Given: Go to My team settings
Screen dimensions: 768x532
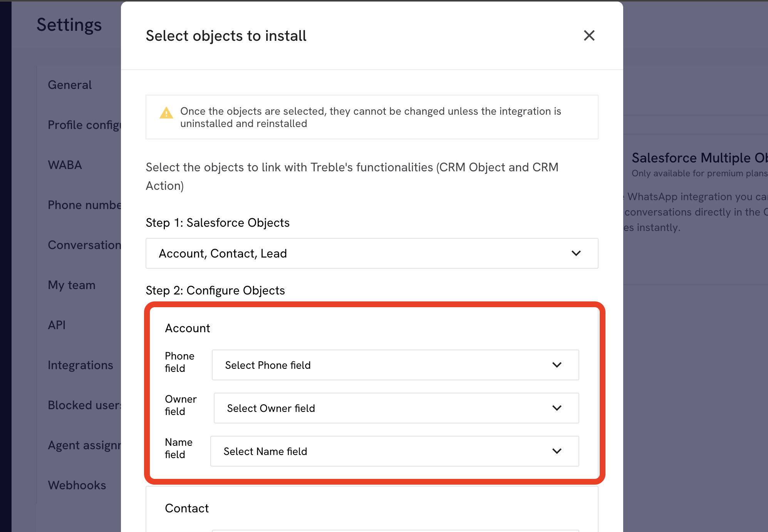Looking at the screenshot, I should tap(72, 285).
